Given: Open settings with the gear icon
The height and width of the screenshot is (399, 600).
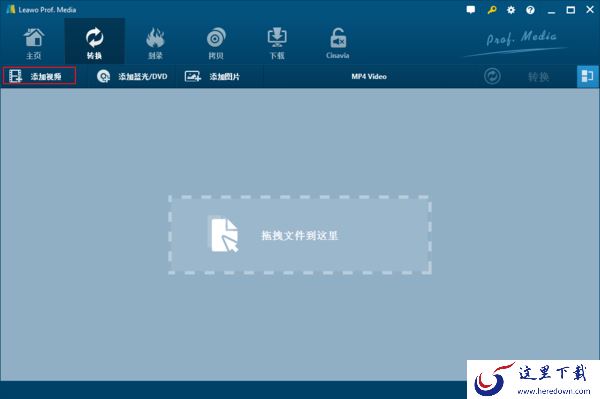Looking at the screenshot, I should tap(511, 10).
